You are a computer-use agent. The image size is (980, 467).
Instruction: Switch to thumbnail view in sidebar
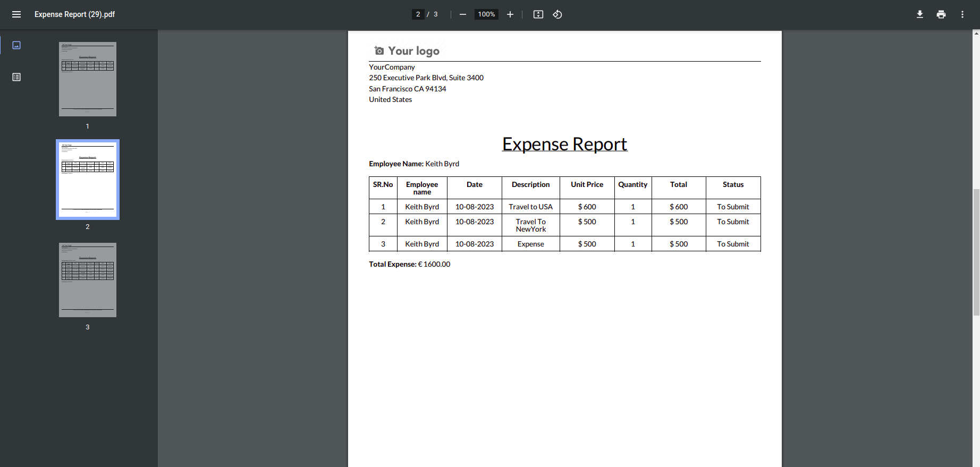click(x=16, y=45)
